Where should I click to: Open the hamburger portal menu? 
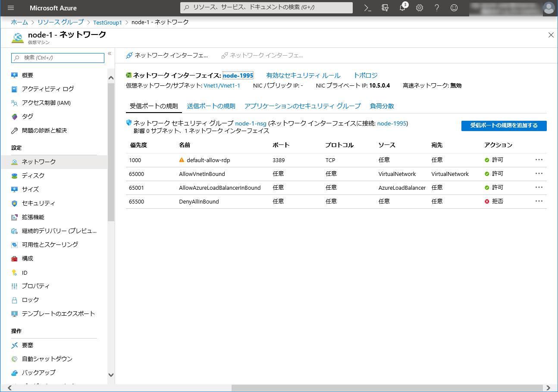point(11,8)
